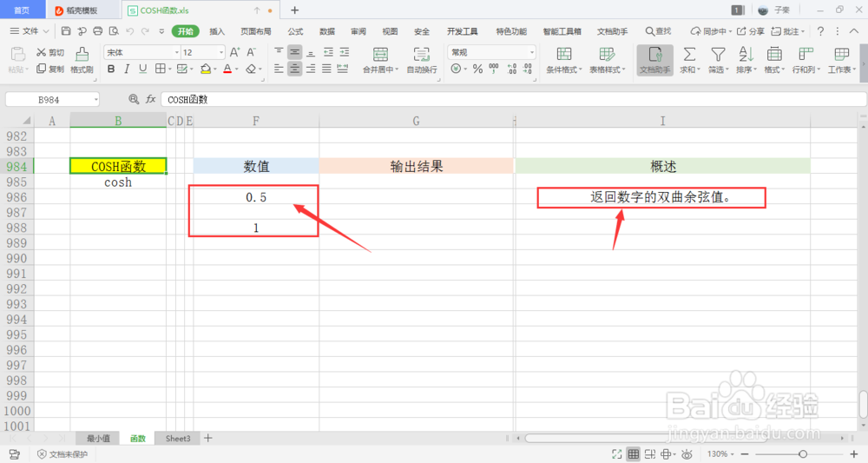Toggle Underline formatting
This screenshot has height=463, width=868.
143,69
